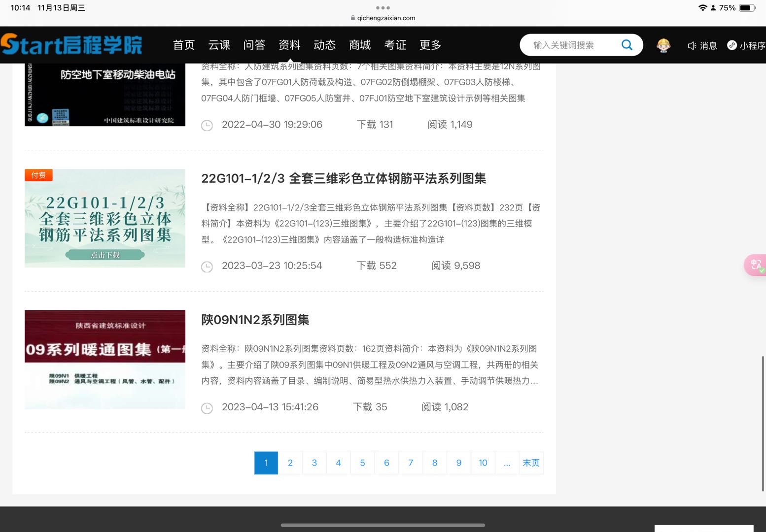
Task: Click the 22G101 description paragraph
Action: coord(371,224)
